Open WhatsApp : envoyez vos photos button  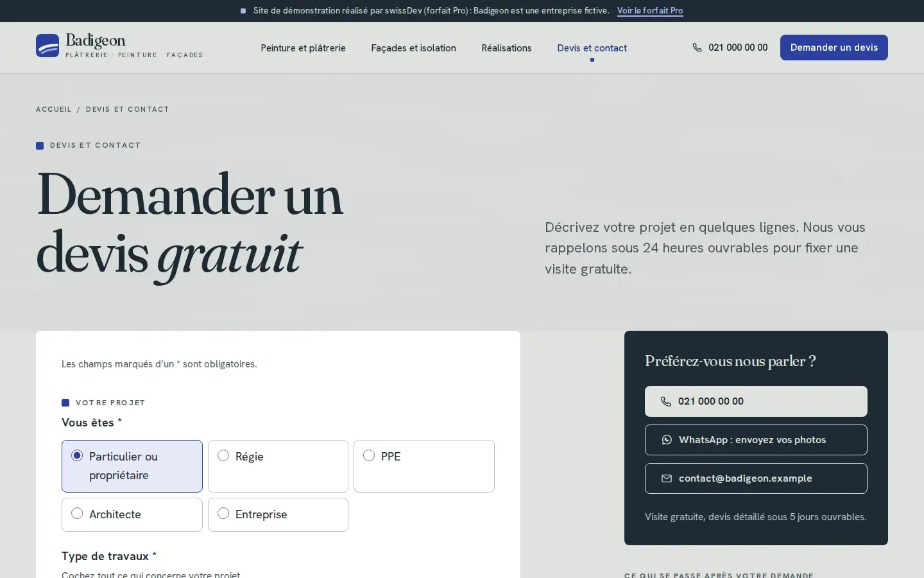(x=756, y=440)
